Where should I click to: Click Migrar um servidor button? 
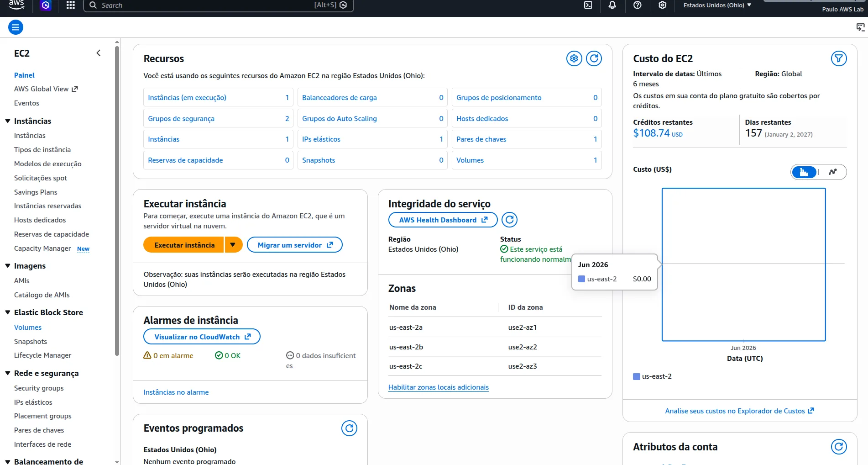pyautogui.click(x=295, y=245)
